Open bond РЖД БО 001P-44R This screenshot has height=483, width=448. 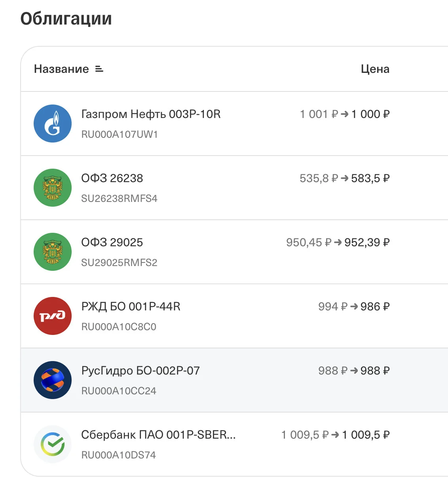pyautogui.click(x=131, y=306)
